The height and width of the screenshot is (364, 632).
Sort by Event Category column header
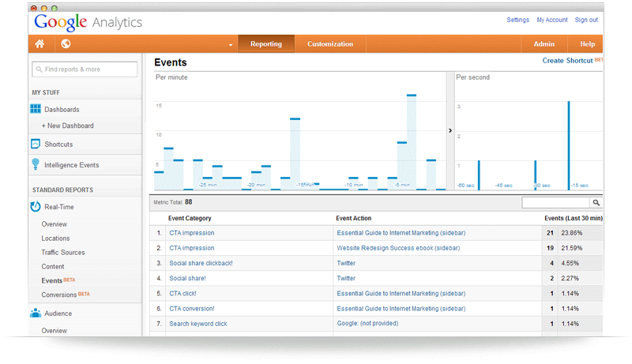[x=190, y=218]
